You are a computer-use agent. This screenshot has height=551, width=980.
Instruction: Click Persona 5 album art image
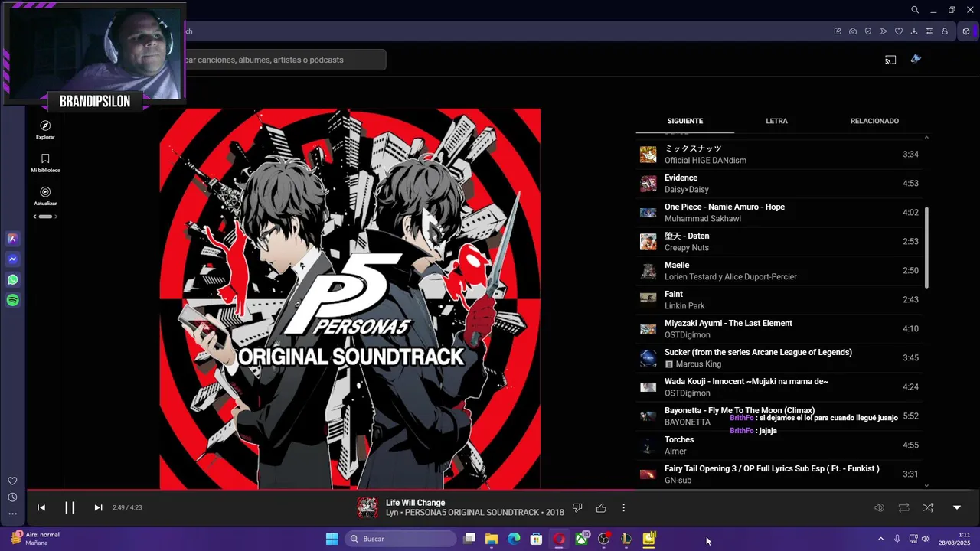coord(350,298)
